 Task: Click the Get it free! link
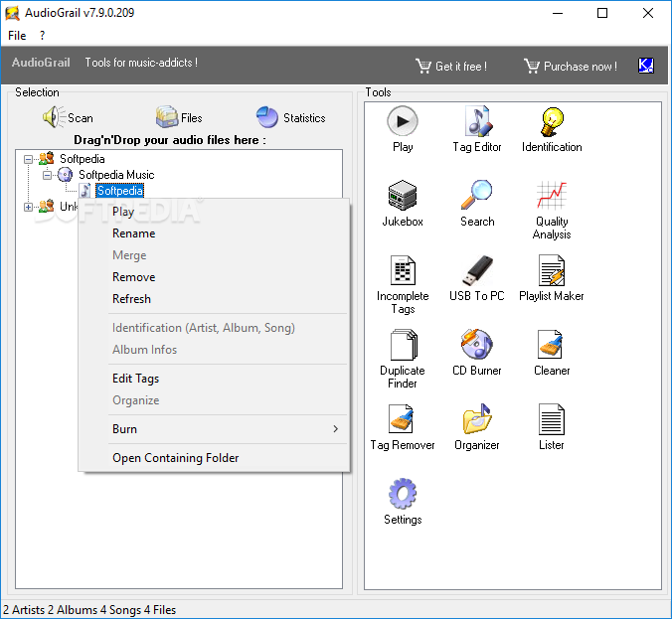[461, 67]
